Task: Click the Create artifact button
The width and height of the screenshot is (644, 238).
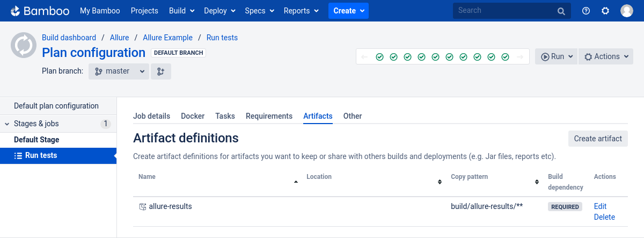Action: [x=598, y=139]
